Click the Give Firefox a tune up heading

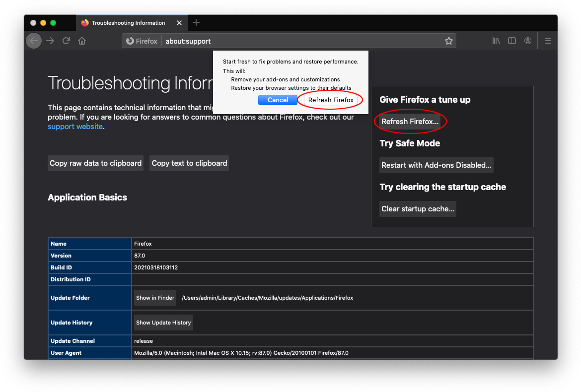(x=425, y=100)
